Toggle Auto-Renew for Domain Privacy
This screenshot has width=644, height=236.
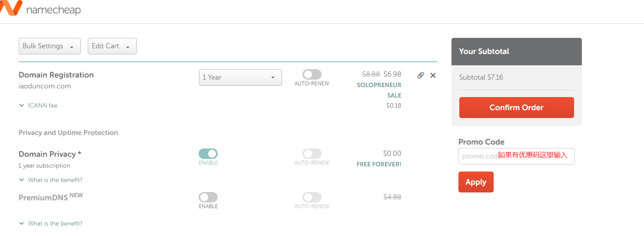(x=312, y=154)
